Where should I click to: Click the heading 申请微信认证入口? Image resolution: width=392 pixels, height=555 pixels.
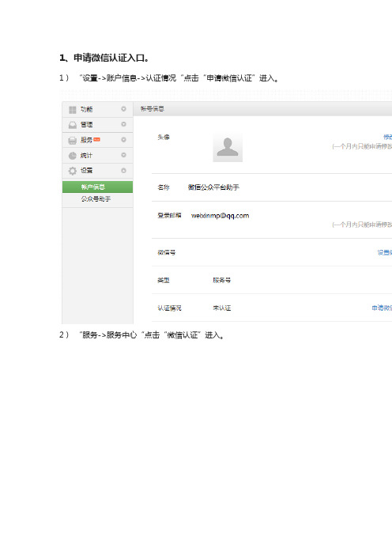[x=111, y=58]
